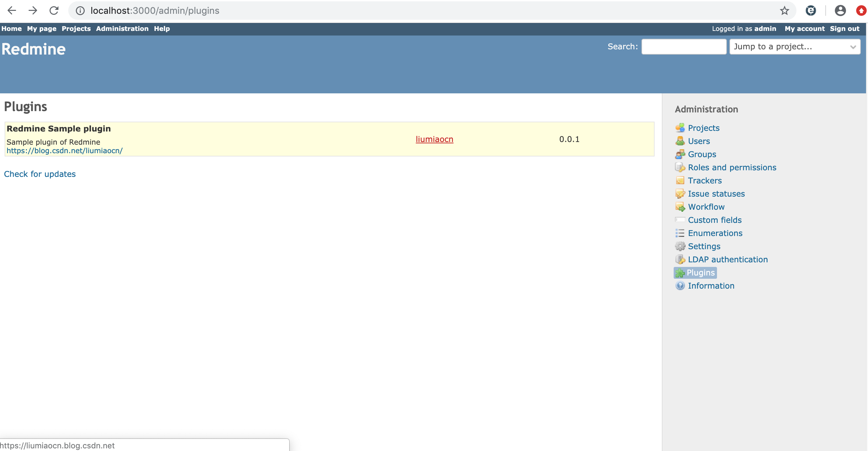Open the blog.csdn.net plugin URL

point(64,151)
